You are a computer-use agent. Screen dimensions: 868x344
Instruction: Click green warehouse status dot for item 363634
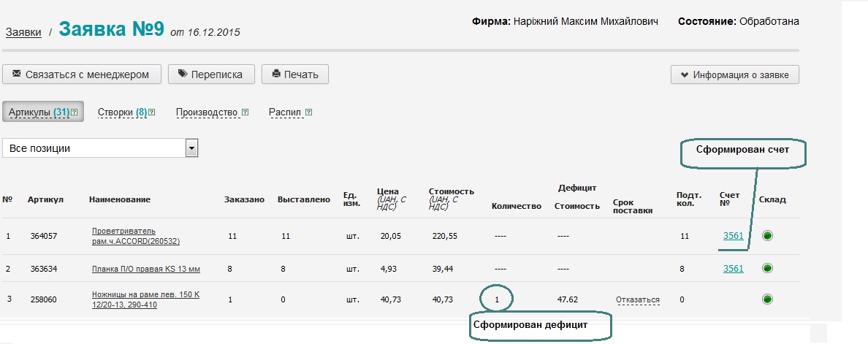767,269
